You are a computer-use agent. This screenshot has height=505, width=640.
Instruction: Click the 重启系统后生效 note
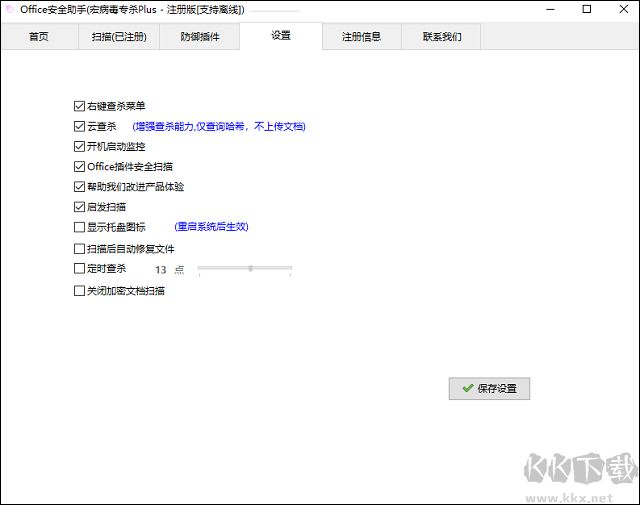click(211, 227)
